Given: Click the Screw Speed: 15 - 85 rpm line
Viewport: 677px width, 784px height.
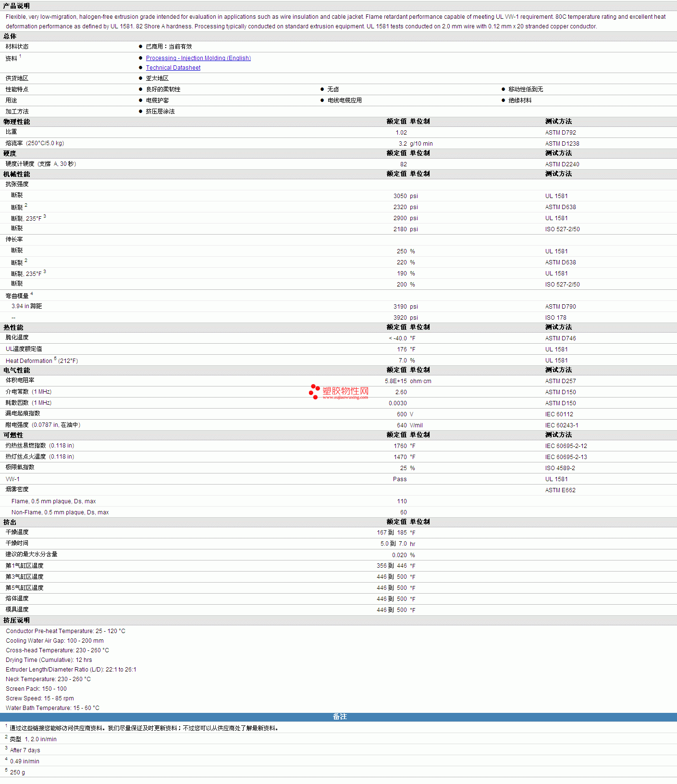Looking at the screenshot, I should pos(40,698).
